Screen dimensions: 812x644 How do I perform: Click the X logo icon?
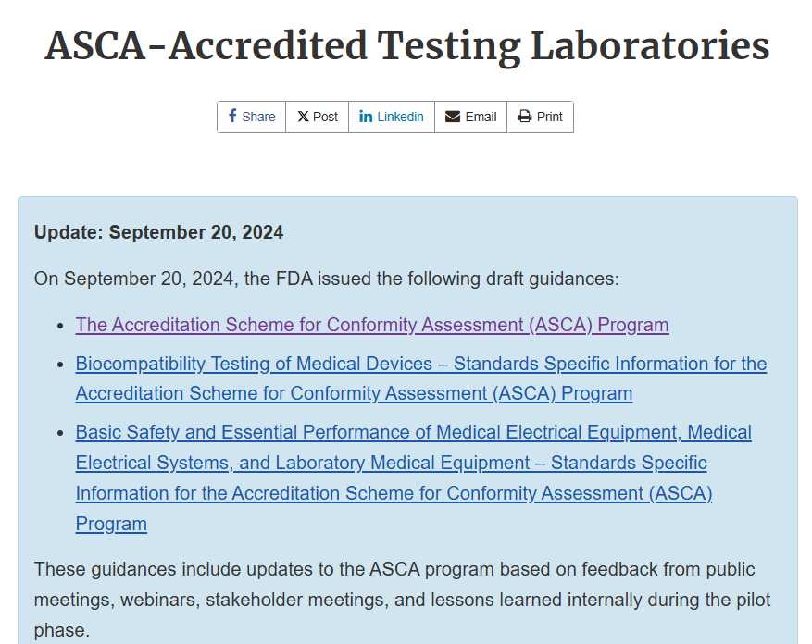tap(303, 117)
